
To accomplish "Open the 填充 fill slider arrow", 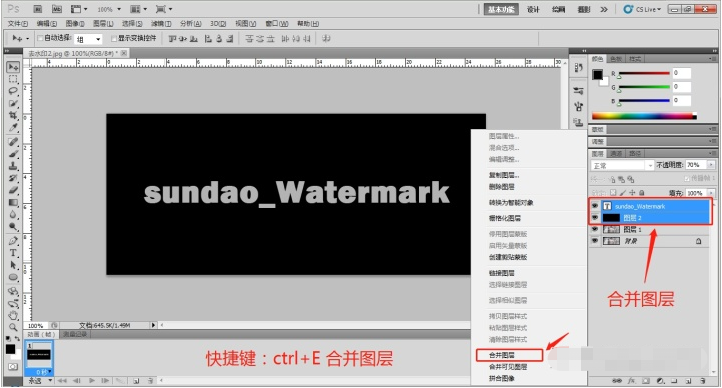I will pos(711,193).
